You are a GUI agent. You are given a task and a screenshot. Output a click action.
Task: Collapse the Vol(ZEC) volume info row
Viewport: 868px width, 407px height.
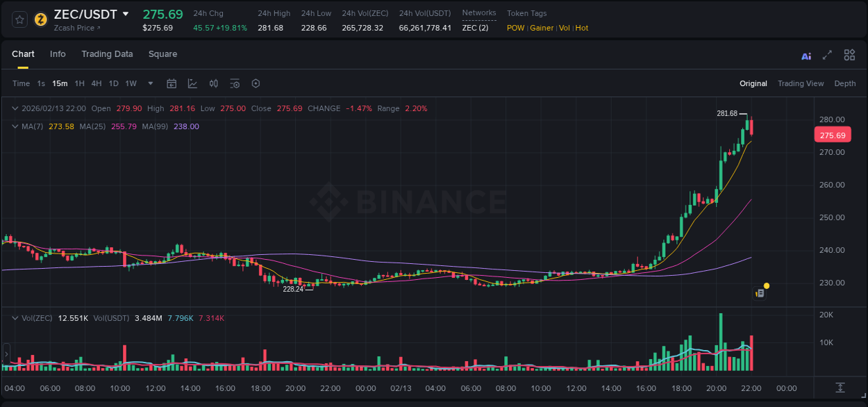(15, 317)
